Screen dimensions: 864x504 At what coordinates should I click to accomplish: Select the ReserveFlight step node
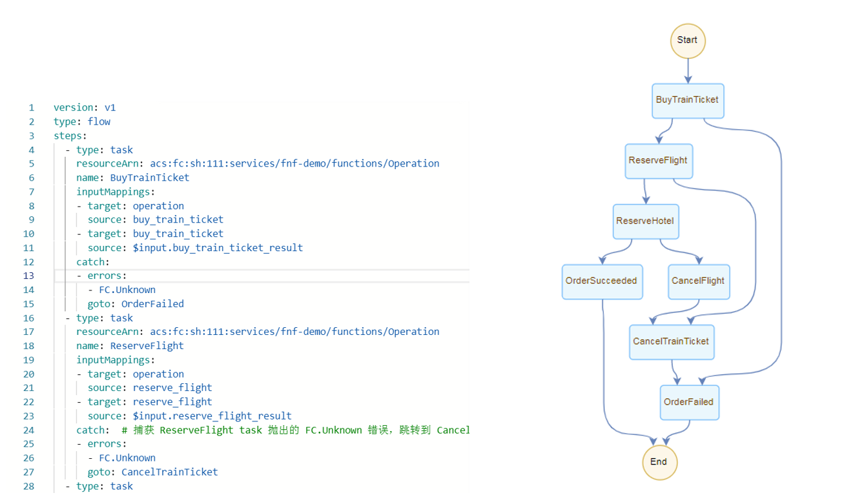[x=659, y=161]
